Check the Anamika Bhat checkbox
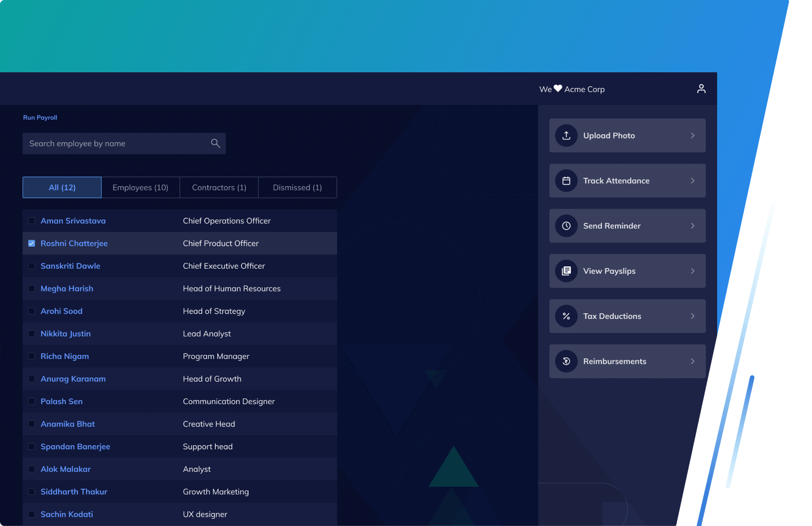Viewport: 812px width, 526px height. pos(32,424)
